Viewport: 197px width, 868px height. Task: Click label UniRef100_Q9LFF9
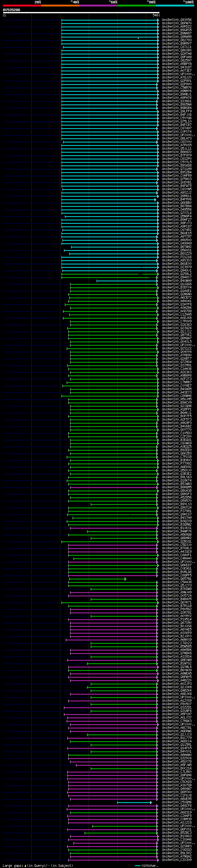coord(177,111)
